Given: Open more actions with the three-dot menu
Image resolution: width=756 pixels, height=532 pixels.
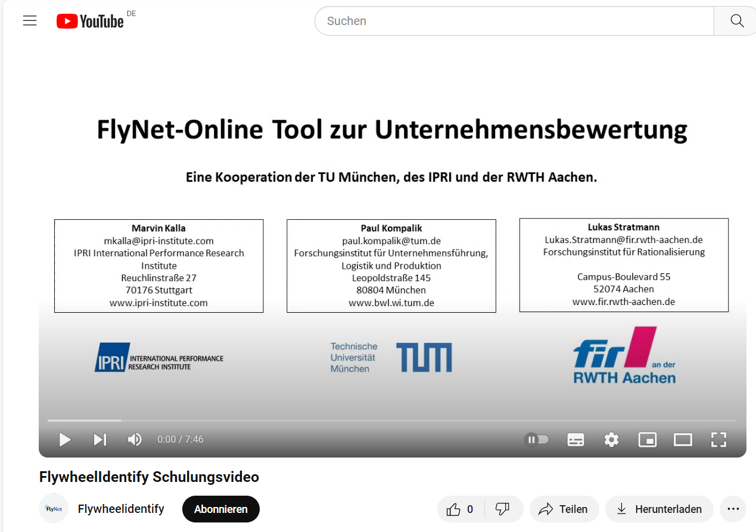Looking at the screenshot, I should coord(733,509).
